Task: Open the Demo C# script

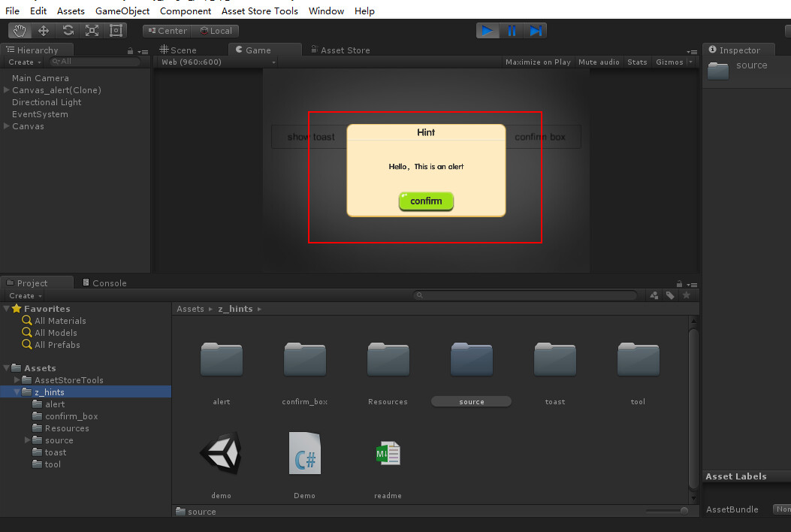Action: [x=304, y=453]
